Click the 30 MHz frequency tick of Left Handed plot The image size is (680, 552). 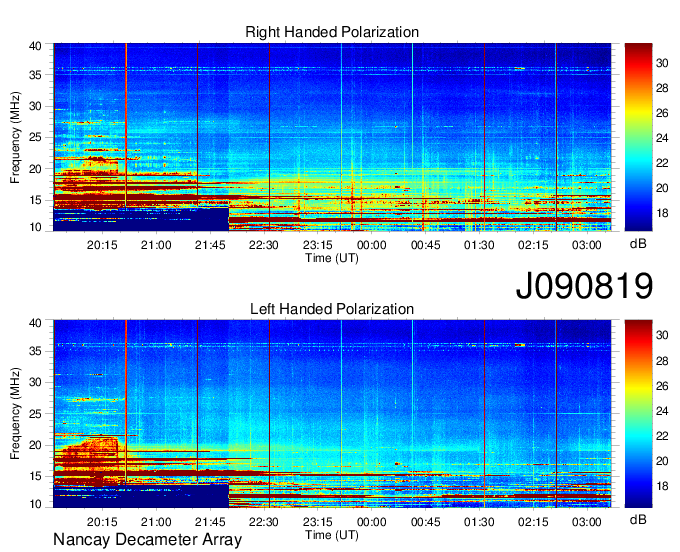[35, 382]
